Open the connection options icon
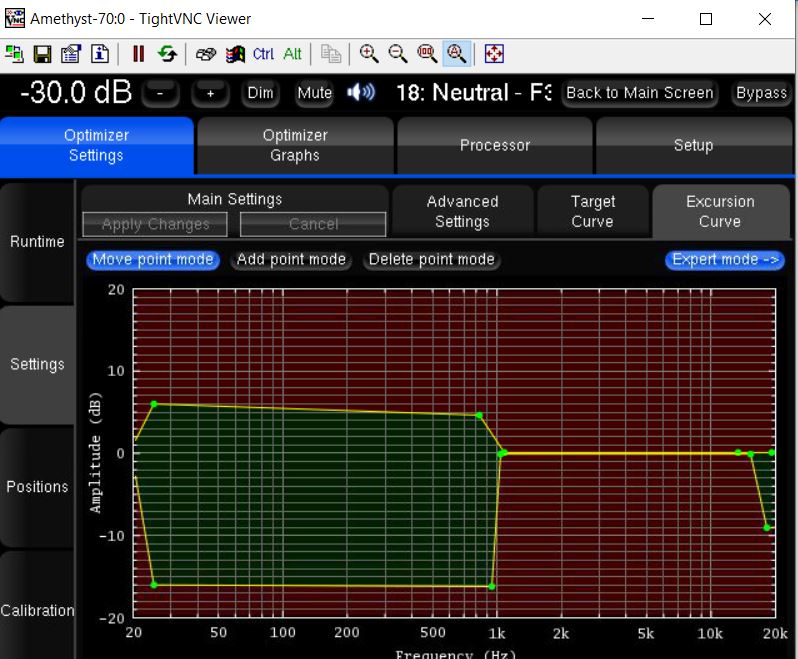Viewport: 798px width, 659px height. tap(70, 54)
